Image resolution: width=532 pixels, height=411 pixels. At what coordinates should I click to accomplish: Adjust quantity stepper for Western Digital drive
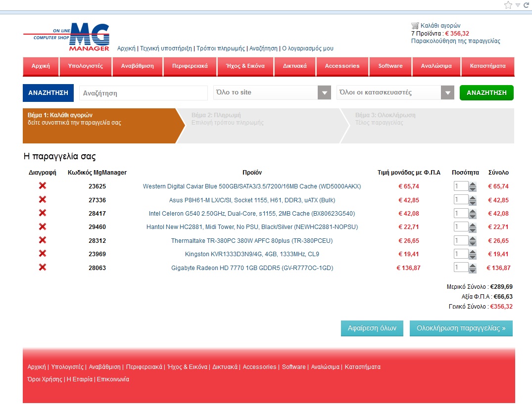tap(473, 186)
